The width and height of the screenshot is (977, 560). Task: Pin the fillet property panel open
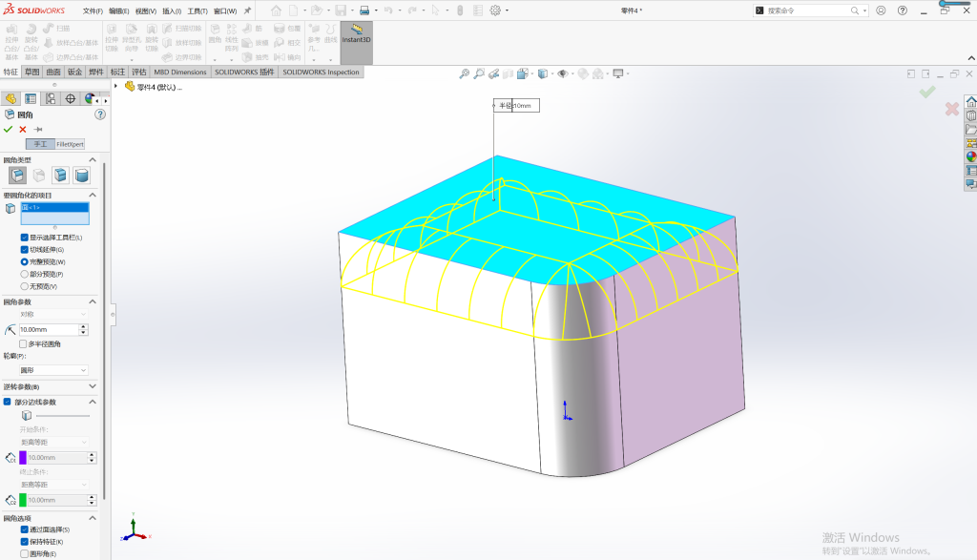[x=38, y=130]
